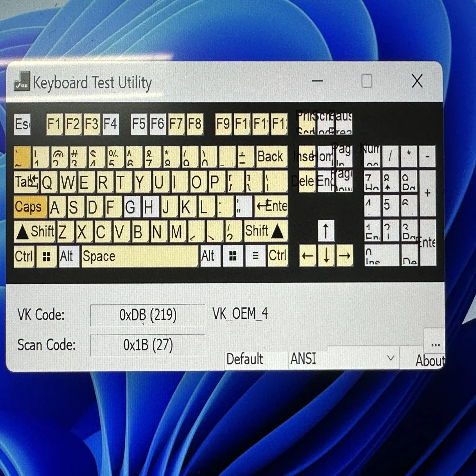Click the G key on the home row
The width and height of the screenshot is (476, 476).
point(132,207)
